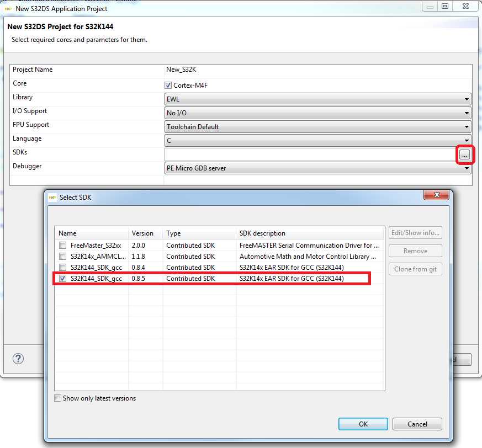Enable Show only latest versions

(57, 398)
